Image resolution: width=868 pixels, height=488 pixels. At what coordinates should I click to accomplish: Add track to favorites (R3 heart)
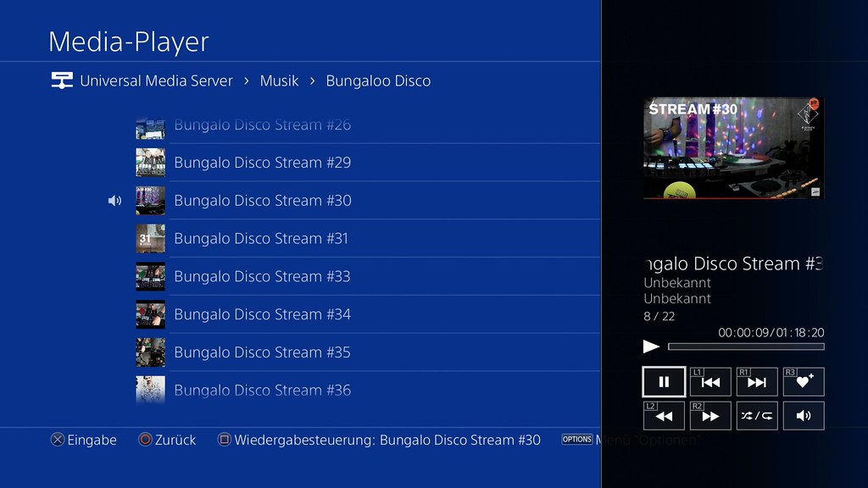[x=804, y=382]
